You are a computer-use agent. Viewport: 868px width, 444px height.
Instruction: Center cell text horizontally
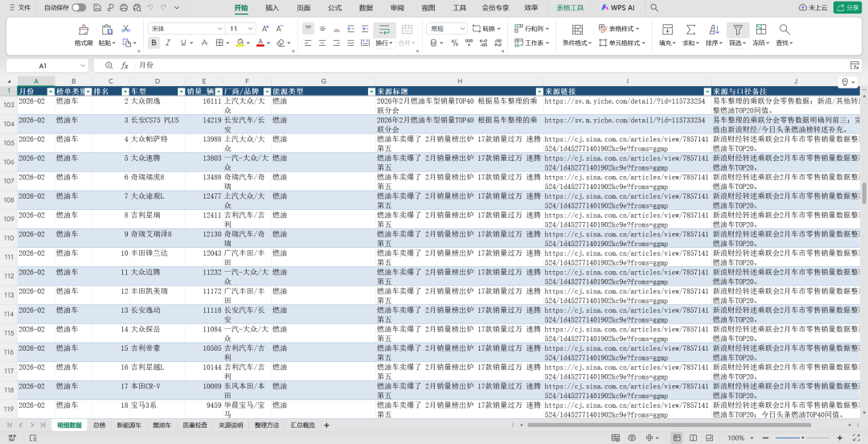(322, 43)
